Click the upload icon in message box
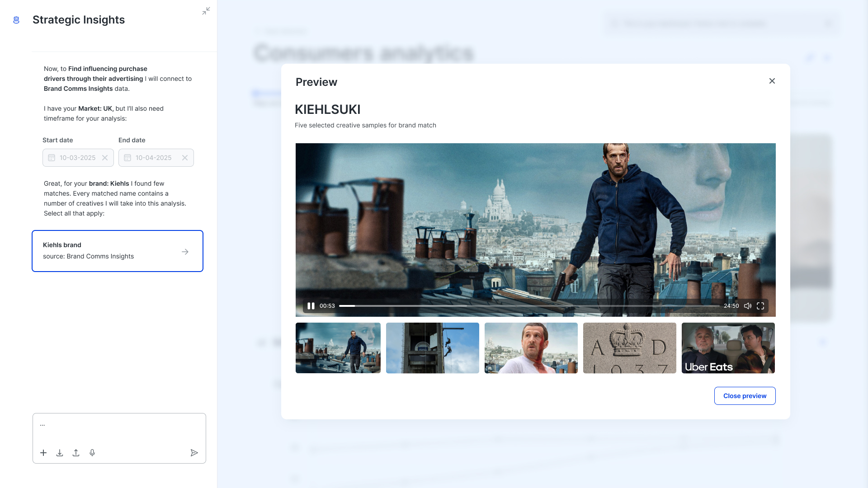The width and height of the screenshot is (868, 488). point(76,453)
